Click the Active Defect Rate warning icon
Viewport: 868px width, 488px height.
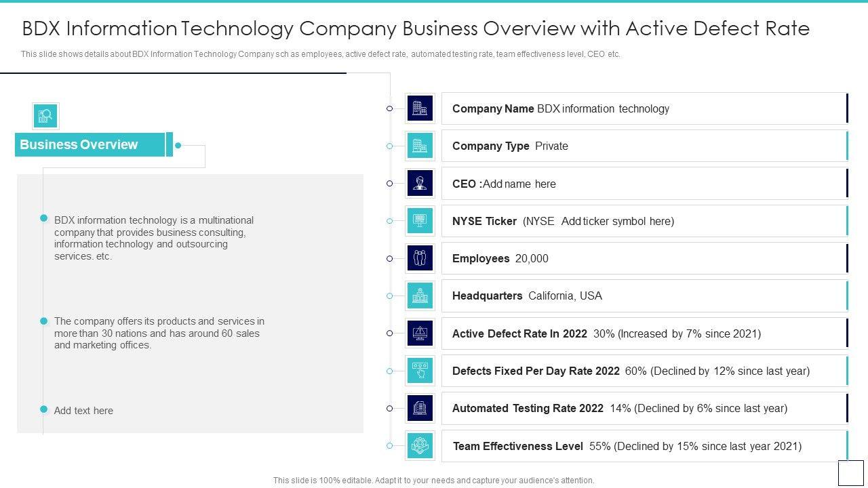coord(420,333)
